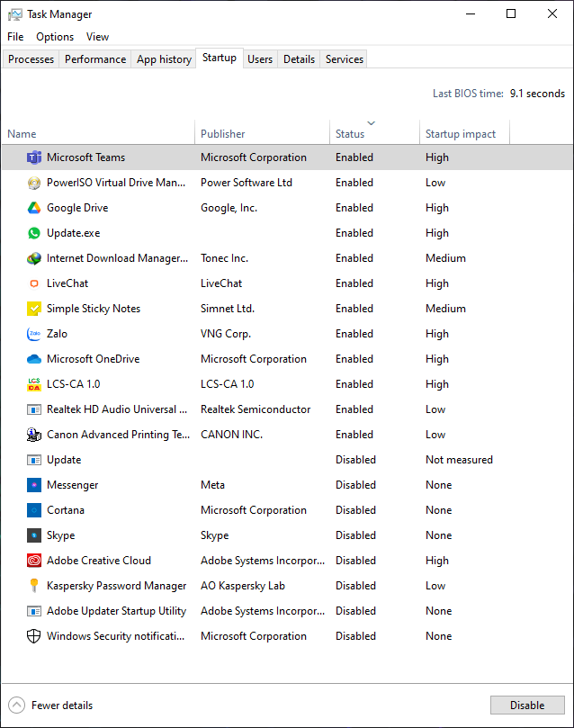Select VNG Corp. publisher cell
Viewport: 574px width, 728px height.
pos(226,334)
